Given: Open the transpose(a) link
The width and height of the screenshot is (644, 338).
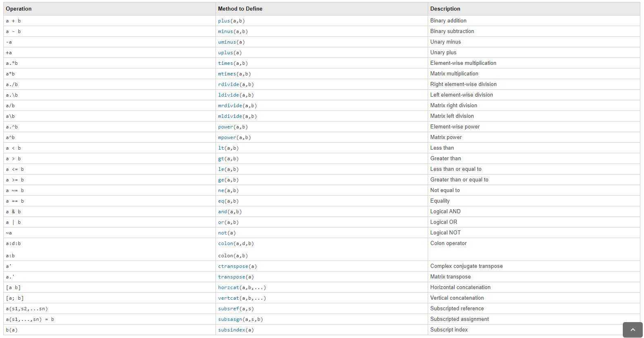Looking at the screenshot, I should tap(231, 277).
